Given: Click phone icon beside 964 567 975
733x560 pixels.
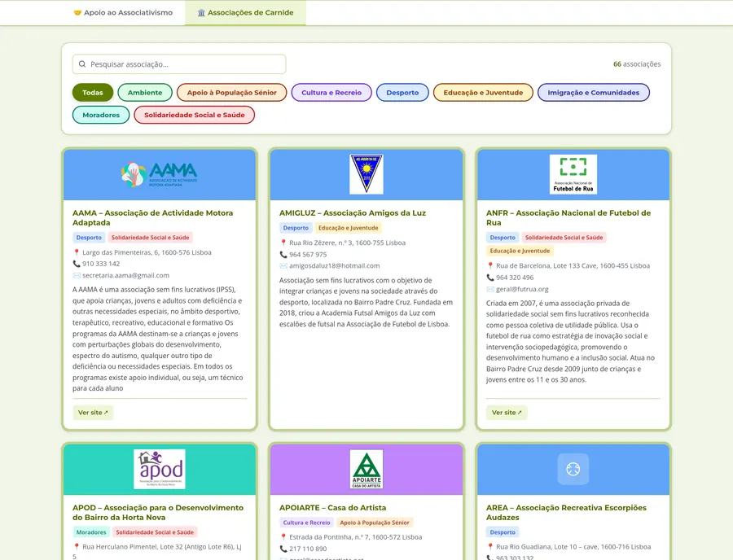Looking at the screenshot, I should coord(283,255).
